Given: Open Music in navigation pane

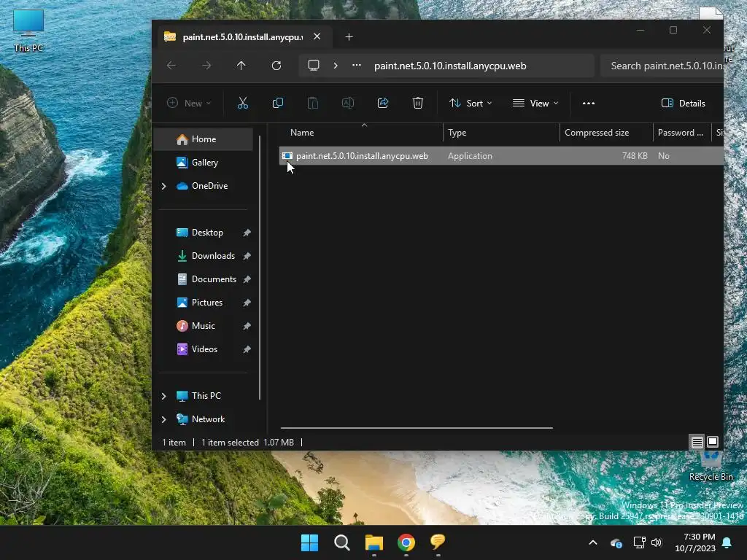Looking at the screenshot, I should click(x=204, y=326).
